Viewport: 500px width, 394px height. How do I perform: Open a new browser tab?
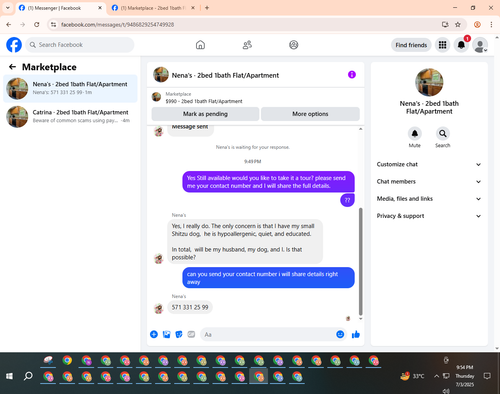pyautogui.click(x=207, y=8)
